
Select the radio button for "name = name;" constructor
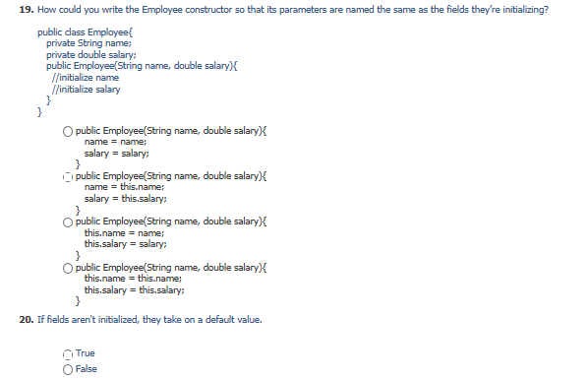[68, 131]
